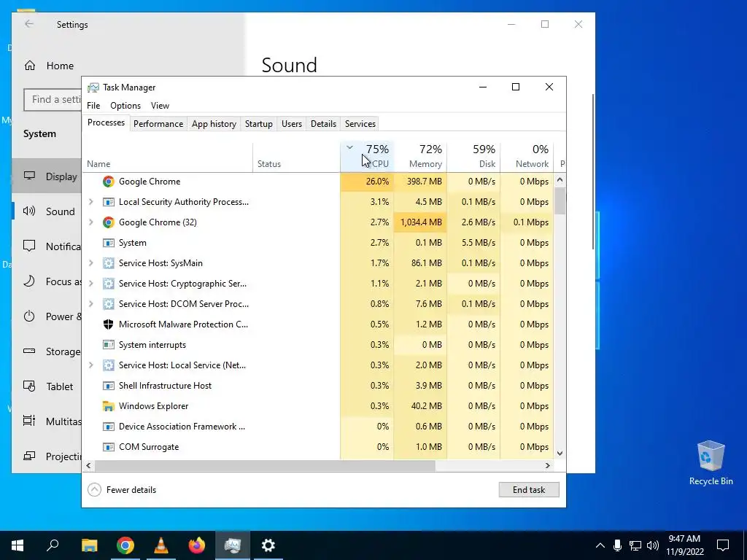Click the Settings gear on the taskbar
747x560 pixels.
click(268, 545)
